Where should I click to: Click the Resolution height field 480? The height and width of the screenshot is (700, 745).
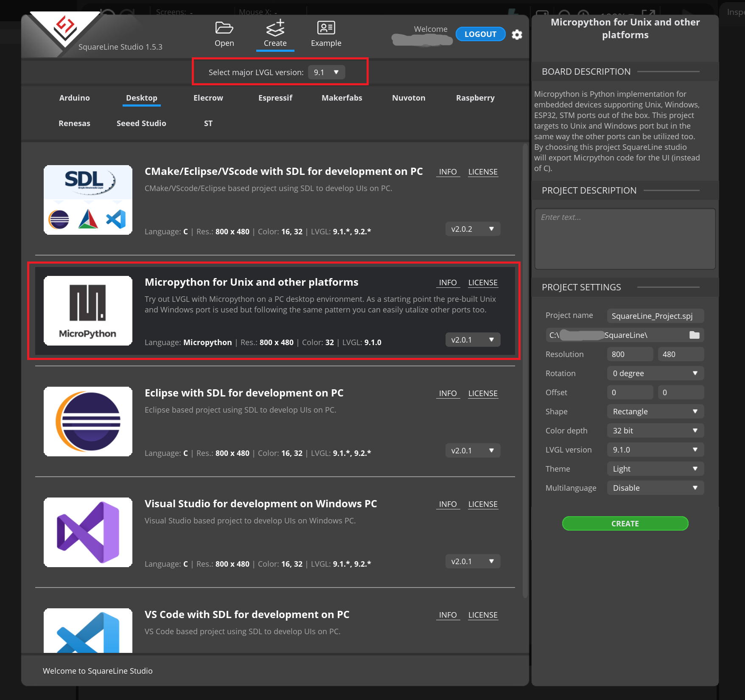[681, 354]
